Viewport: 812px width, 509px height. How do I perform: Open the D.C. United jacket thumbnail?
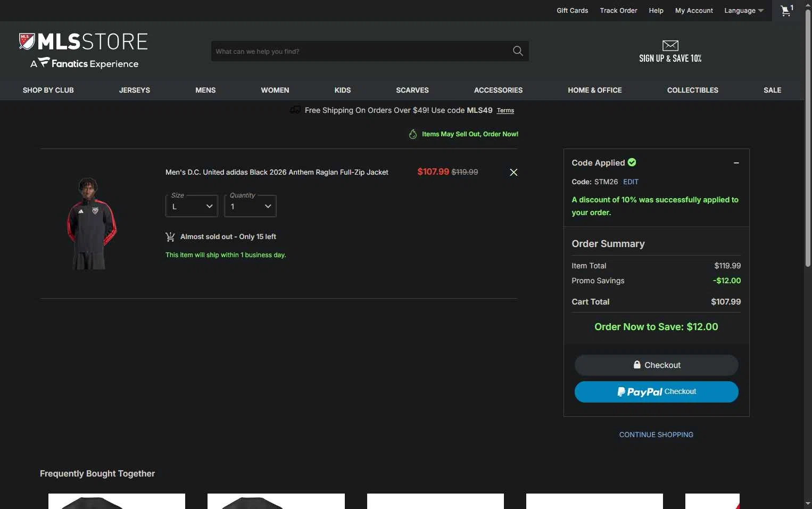tap(92, 224)
